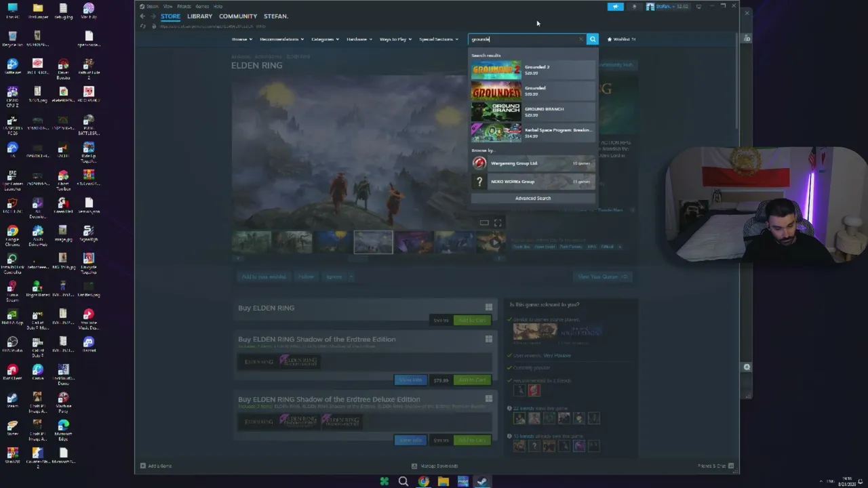This screenshot has width=868, height=488.
Task: Click the magnifier search button in Steam store
Action: (593, 39)
